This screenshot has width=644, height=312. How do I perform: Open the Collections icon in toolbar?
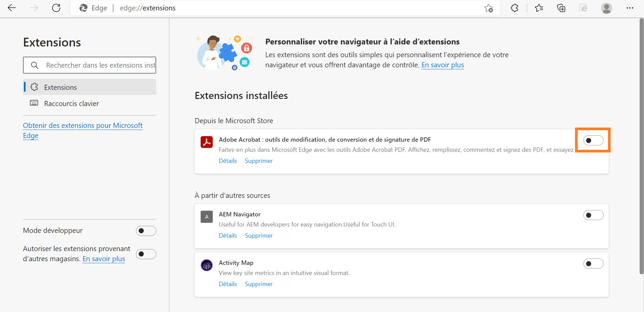[561, 8]
